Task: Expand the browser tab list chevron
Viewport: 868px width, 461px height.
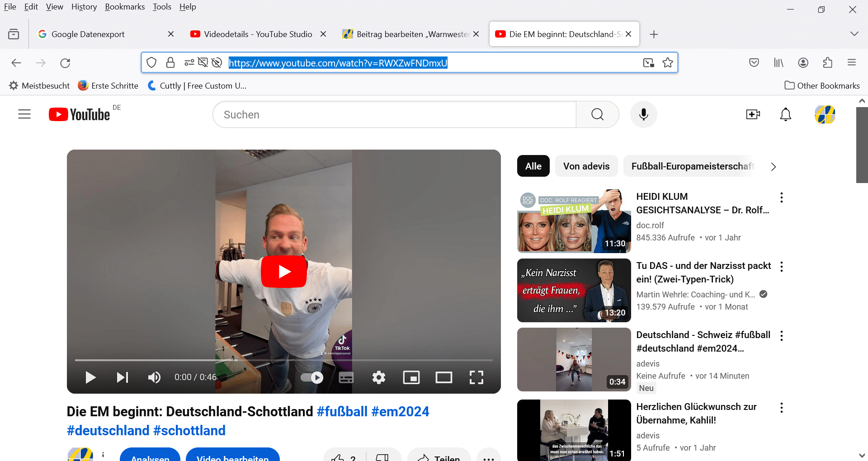Action: click(x=854, y=34)
